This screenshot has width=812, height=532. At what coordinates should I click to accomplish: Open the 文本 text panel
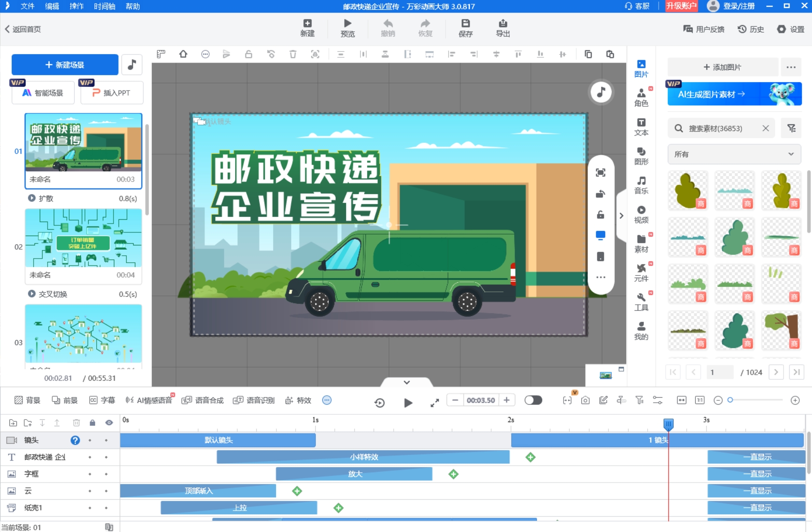(641, 127)
